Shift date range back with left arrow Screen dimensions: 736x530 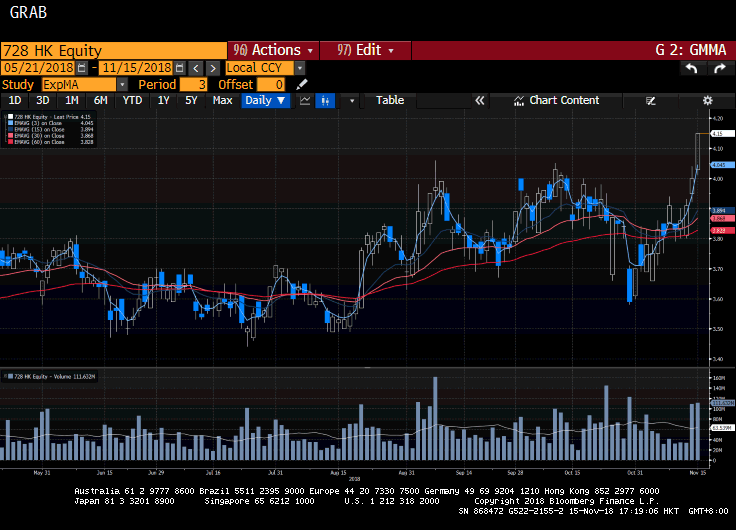pos(196,69)
